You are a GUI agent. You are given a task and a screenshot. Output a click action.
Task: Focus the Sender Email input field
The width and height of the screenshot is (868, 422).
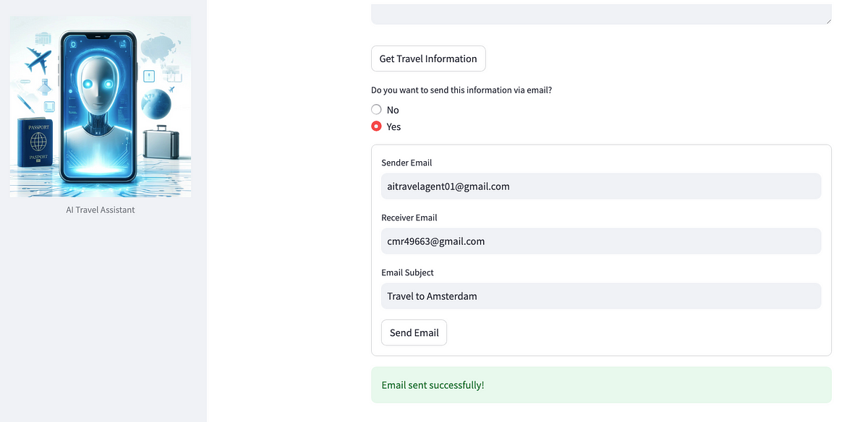[600, 186]
